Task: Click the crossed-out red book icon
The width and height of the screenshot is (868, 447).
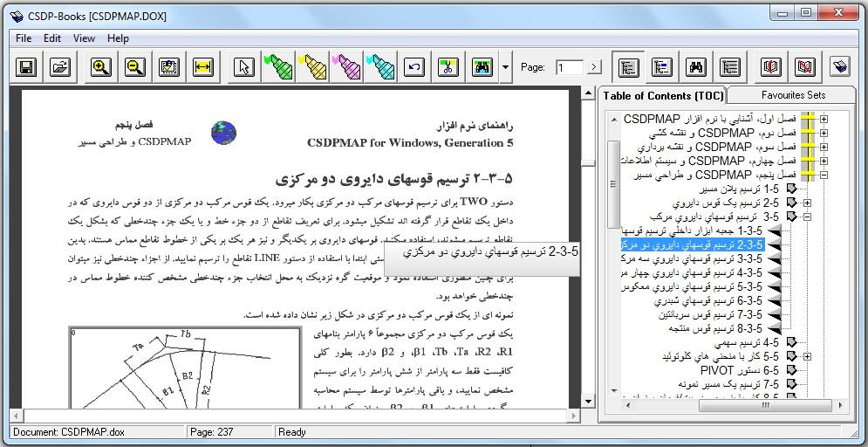Action: tap(805, 67)
